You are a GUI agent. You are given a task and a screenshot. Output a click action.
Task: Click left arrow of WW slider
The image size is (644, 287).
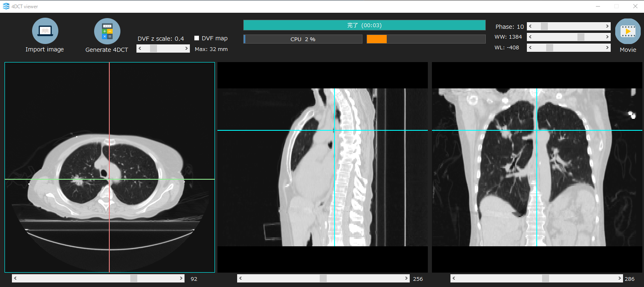[x=530, y=37]
